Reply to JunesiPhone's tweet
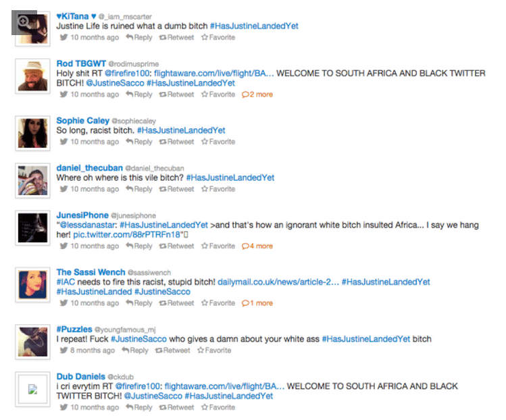Image resolution: width=506 pixels, height=420 pixels. [x=138, y=246]
